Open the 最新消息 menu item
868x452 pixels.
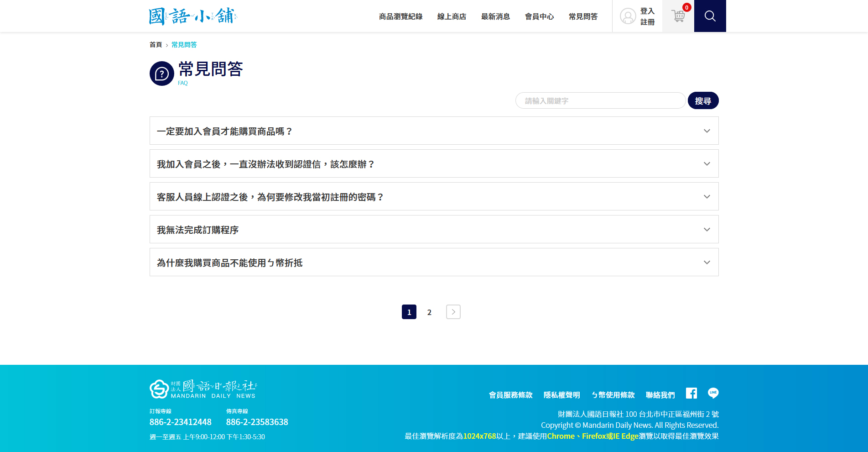point(495,16)
